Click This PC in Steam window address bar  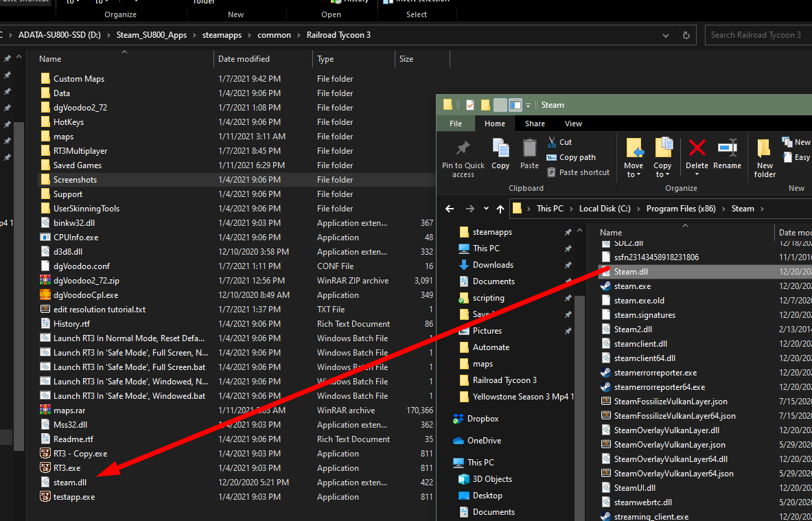coord(550,209)
